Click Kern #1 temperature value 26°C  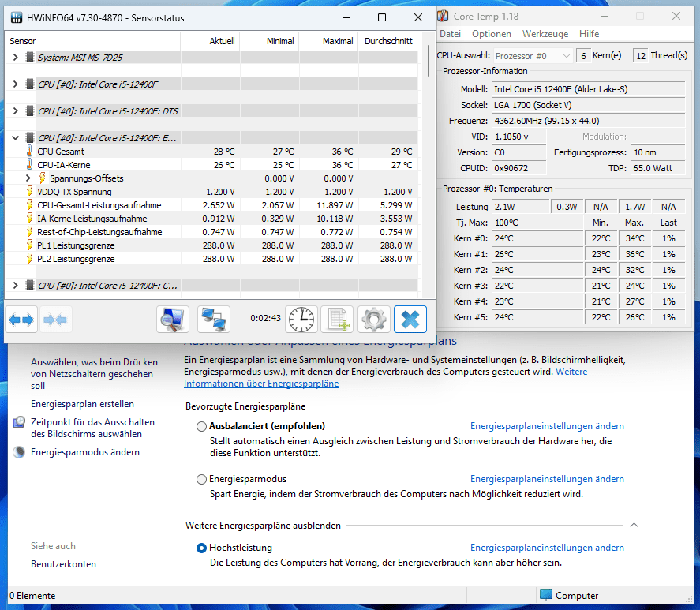tap(537, 254)
